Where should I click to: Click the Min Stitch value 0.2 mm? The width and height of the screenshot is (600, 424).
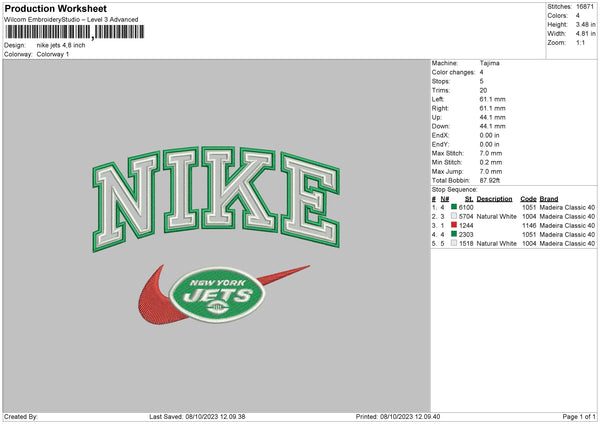491,162
